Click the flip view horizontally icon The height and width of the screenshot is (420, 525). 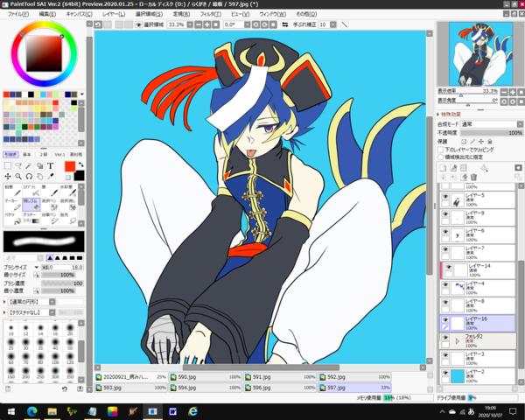(x=285, y=24)
